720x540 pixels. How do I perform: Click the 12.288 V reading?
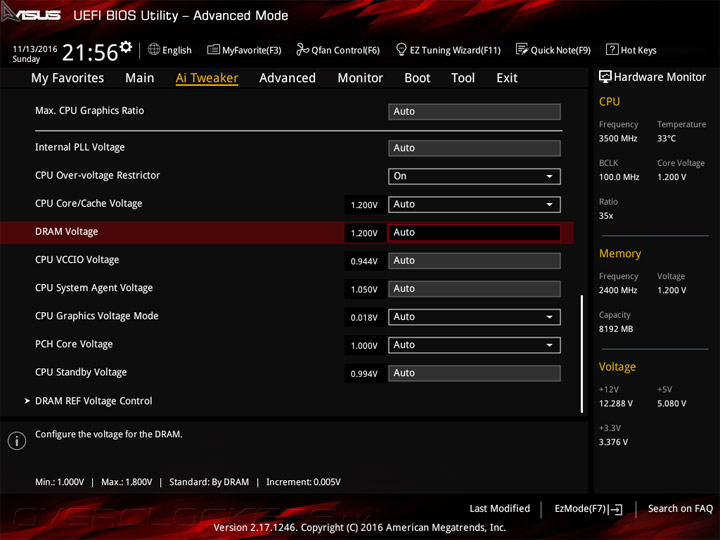click(x=616, y=404)
